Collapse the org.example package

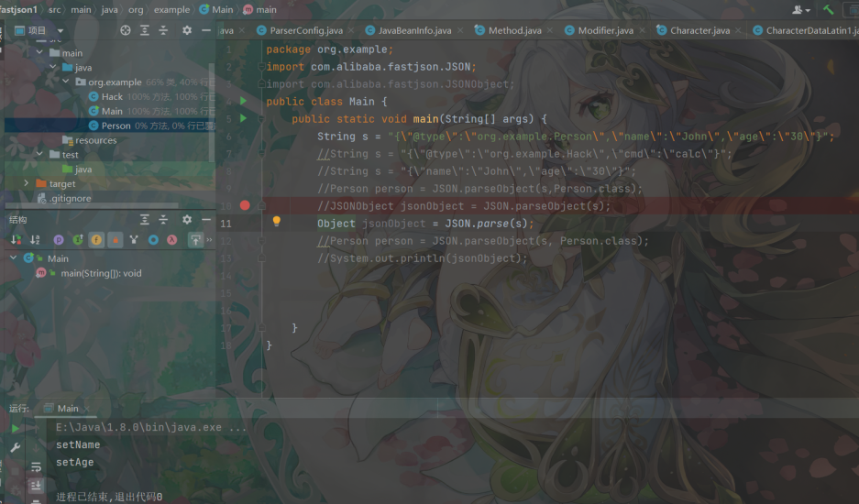click(66, 81)
